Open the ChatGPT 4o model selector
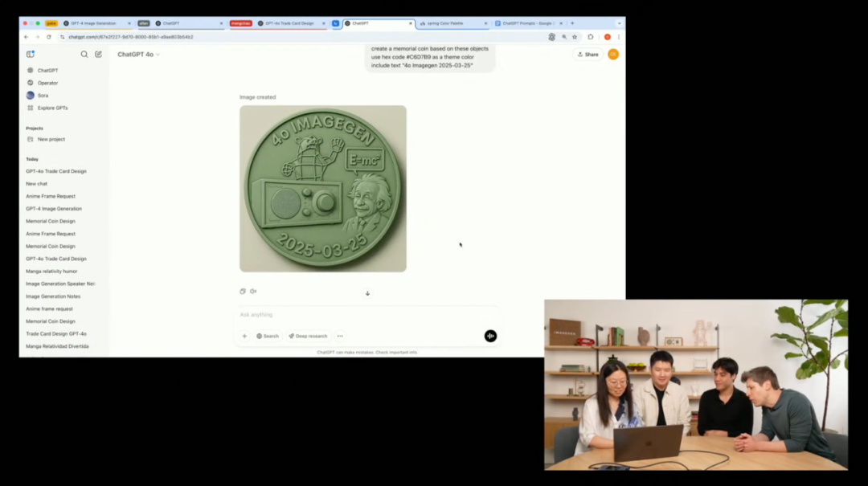 coord(137,54)
